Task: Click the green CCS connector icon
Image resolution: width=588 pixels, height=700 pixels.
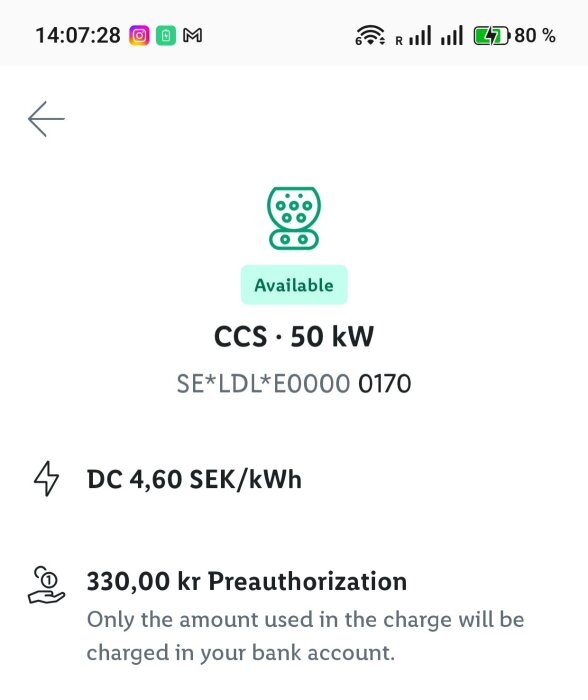Action: pyautogui.click(x=294, y=218)
